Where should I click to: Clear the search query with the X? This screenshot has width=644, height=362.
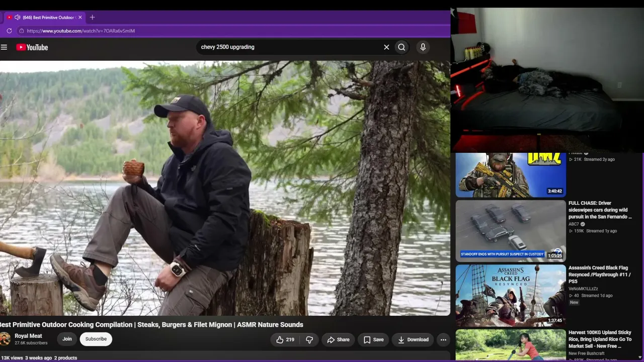[x=386, y=47]
